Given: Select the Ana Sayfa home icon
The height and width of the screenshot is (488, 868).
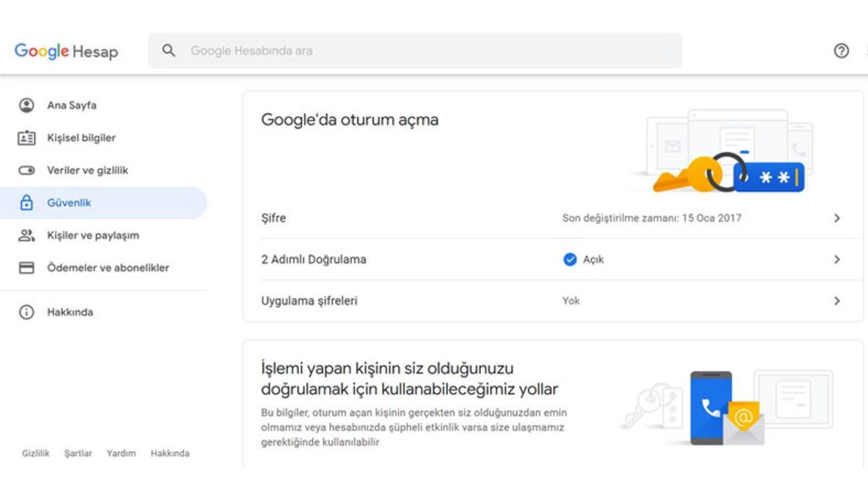Looking at the screenshot, I should tap(27, 105).
